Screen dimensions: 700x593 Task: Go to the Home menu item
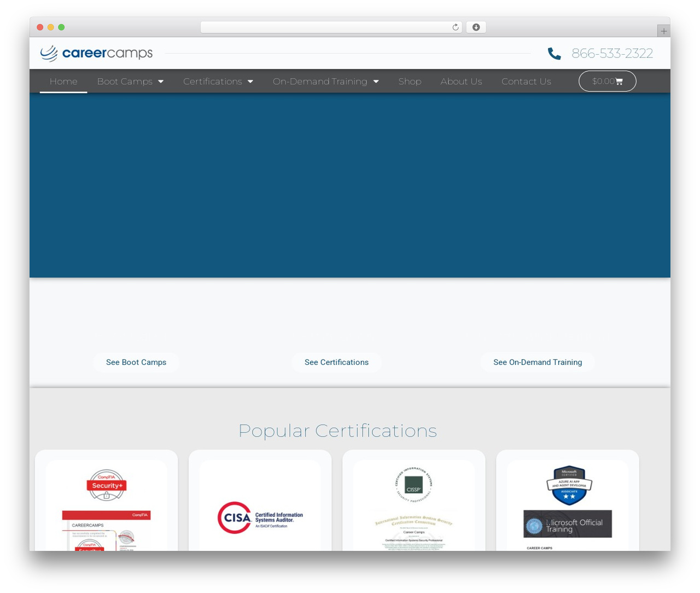[63, 82]
